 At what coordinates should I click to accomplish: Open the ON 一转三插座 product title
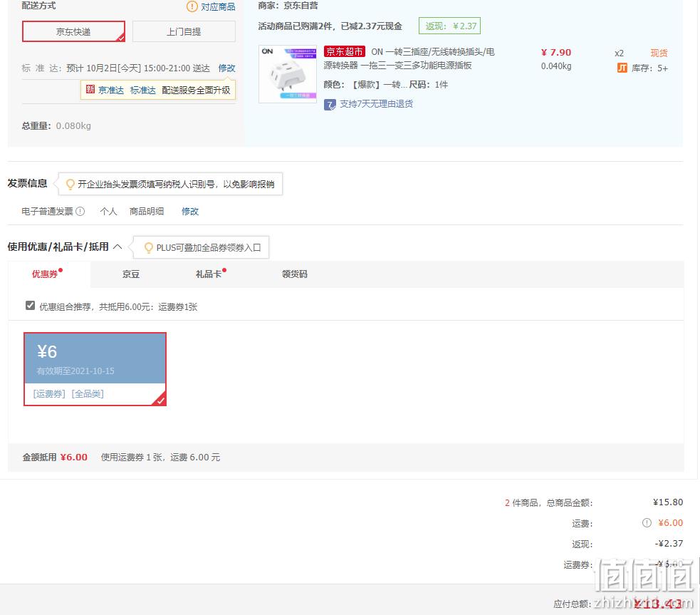click(x=409, y=58)
